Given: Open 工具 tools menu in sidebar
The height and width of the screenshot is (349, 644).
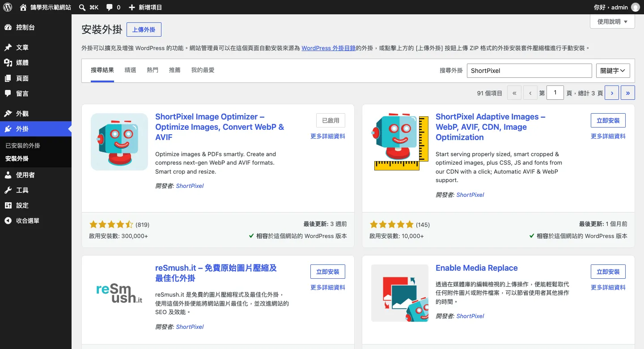Looking at the screenshot, I should pyautogui.click(x=36, y=190).
